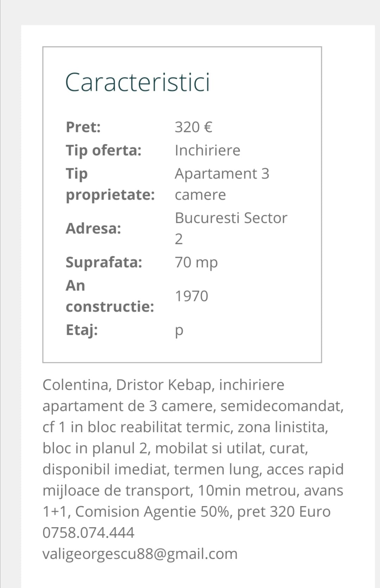Click the Adresa label
This screenshot has width=380, height=588.
point(94,229)
